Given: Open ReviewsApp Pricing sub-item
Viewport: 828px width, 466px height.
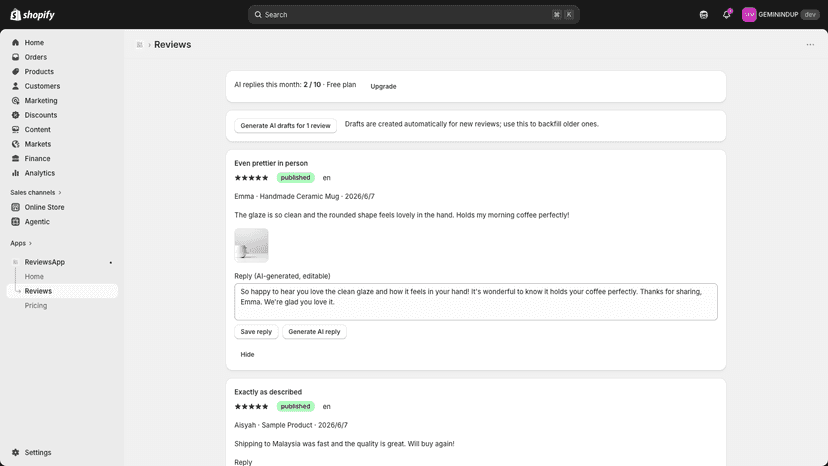Looking at the screenshot, I should 35,305.
